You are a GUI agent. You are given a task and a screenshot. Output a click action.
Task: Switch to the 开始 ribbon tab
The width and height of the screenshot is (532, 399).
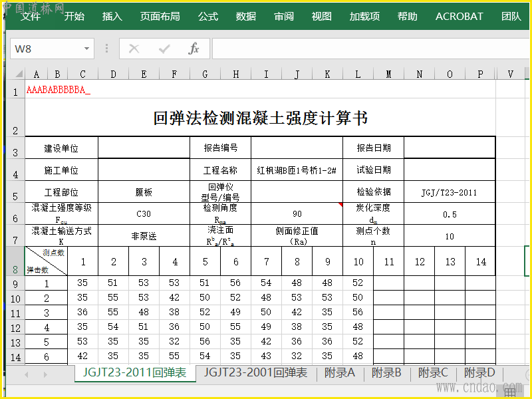74,16
